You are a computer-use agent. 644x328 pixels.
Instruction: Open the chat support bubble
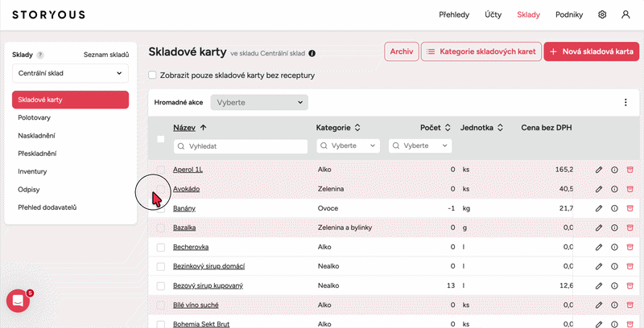click(x=18, y=301)
